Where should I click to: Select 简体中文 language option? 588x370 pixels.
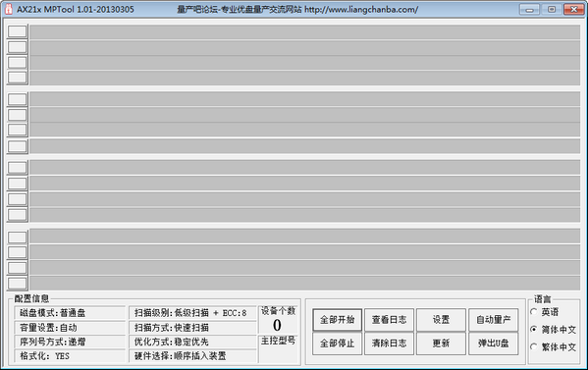click(534, 329)
